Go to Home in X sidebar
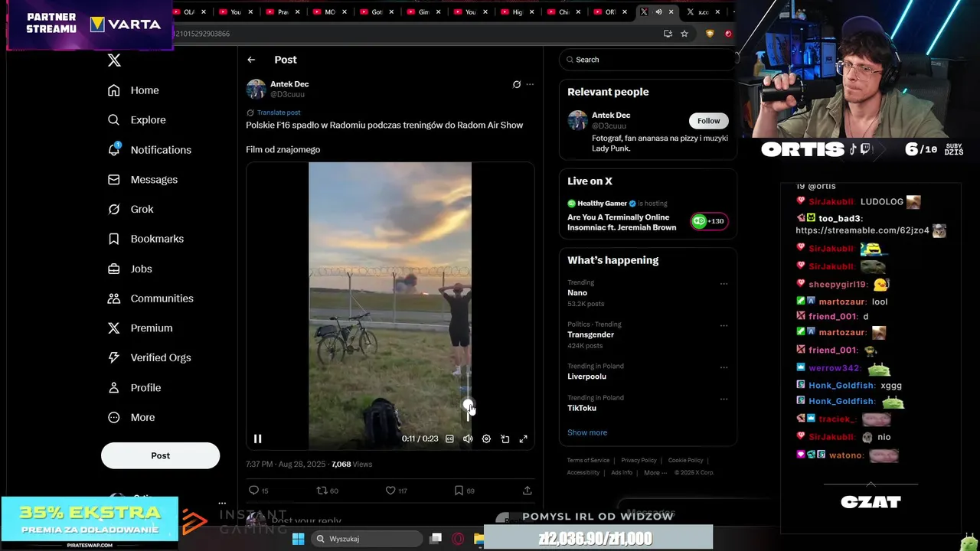 pos(133,90)
